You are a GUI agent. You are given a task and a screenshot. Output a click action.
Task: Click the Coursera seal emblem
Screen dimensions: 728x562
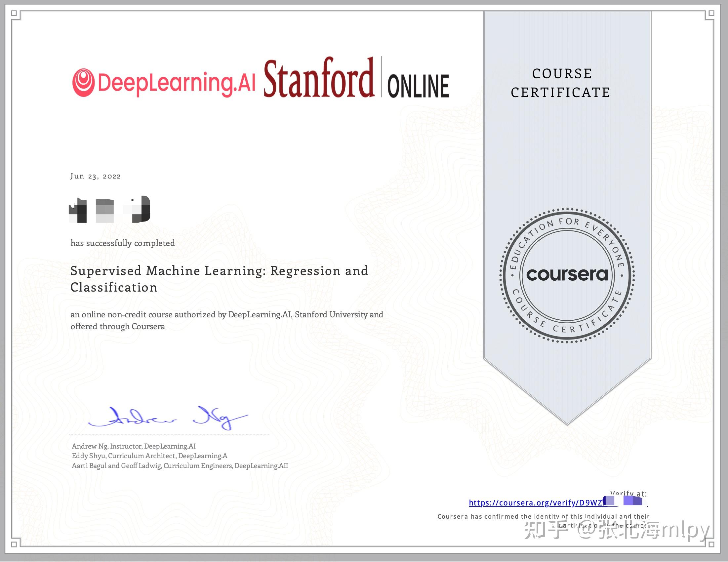[567, 275]
